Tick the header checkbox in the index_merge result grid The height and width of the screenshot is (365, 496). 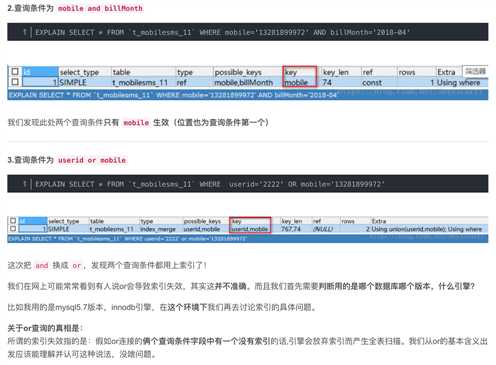(x=13, y=221)
